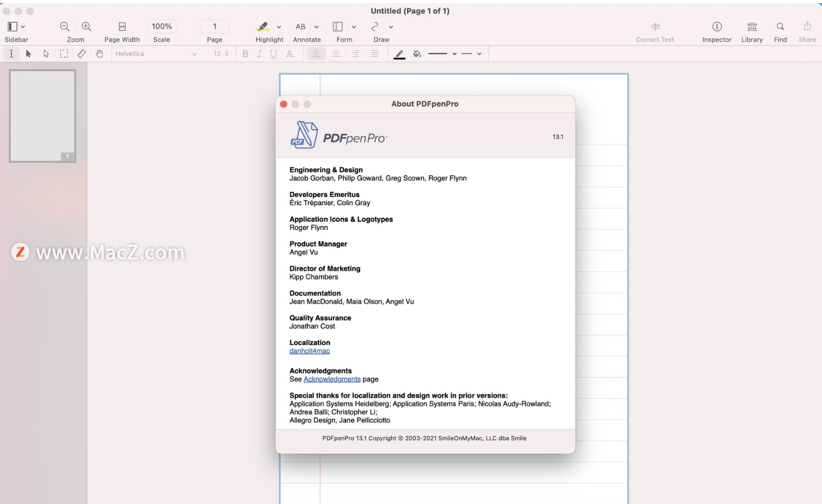Image resolution: width=822 pixels, height=504 pixels.
Task: Justify text alignment
Action: tap(375, 54)
